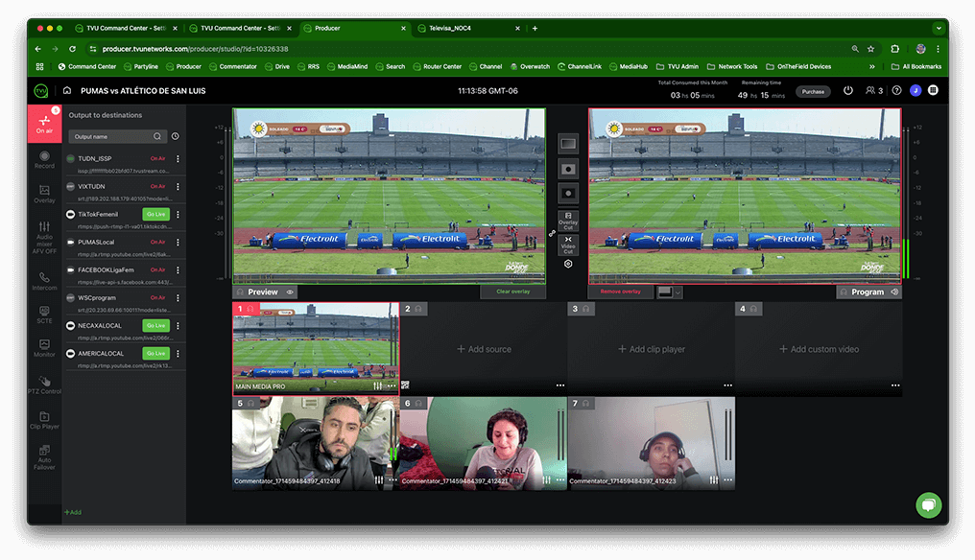Toggle the Preview eye visibility icon
Screen dimensions: 975x560
[290, 292]
